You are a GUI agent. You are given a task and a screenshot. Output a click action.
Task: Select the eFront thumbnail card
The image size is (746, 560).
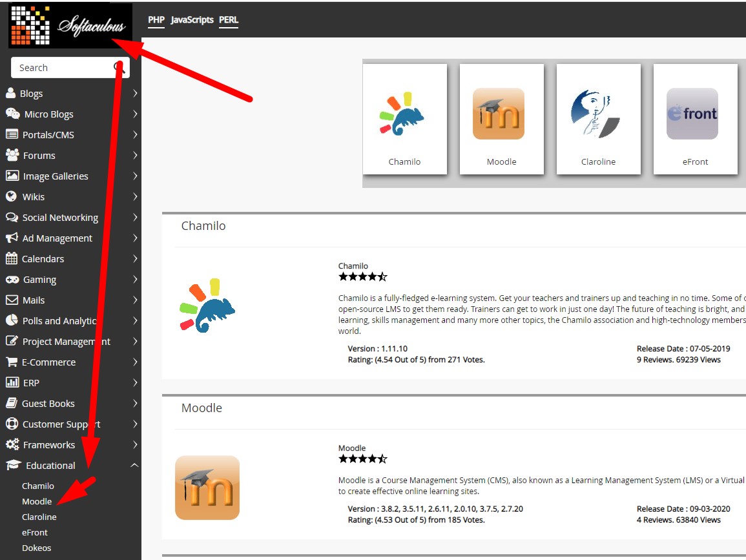(x=695, y=119)
